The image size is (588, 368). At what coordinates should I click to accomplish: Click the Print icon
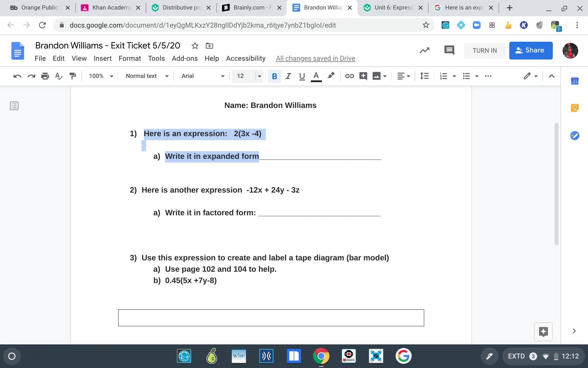45,76
